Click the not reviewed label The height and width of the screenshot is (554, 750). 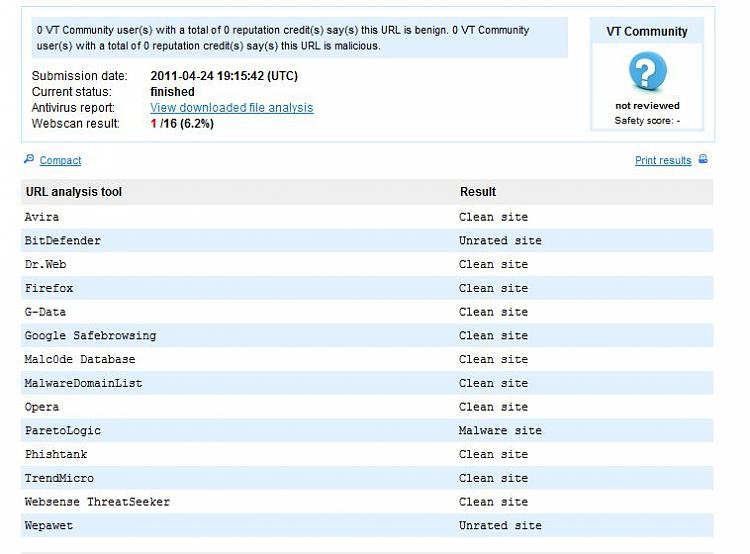[647, 106]
